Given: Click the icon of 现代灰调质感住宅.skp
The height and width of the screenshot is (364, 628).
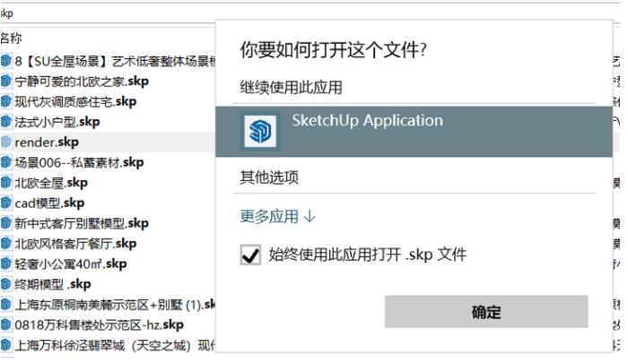Looking at the screenshot, I should [6, 101].
